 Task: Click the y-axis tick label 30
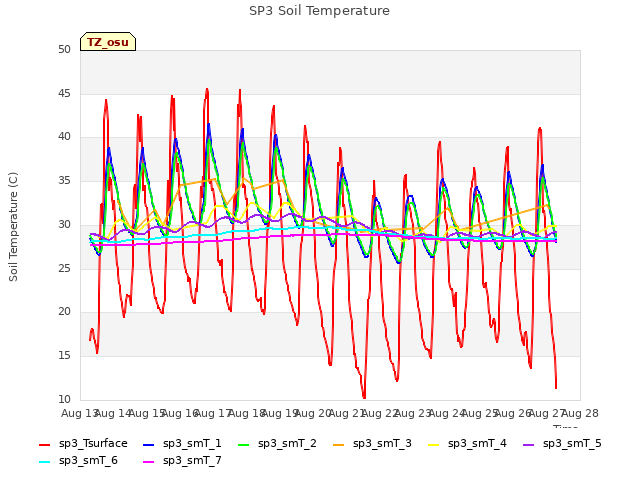[x=64, y=224]
